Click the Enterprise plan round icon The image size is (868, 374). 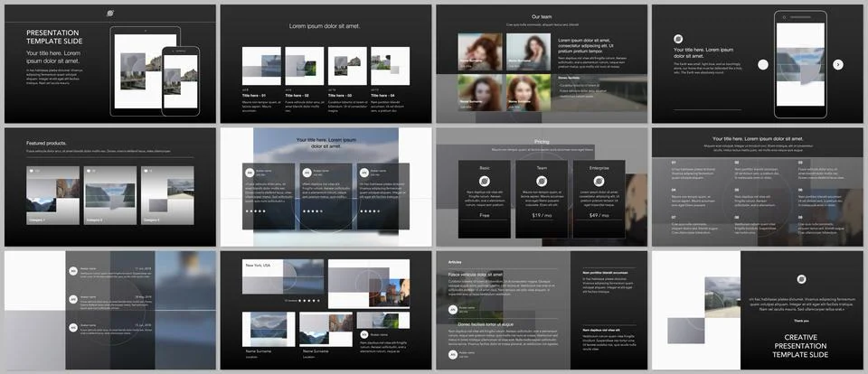[599, 181]
